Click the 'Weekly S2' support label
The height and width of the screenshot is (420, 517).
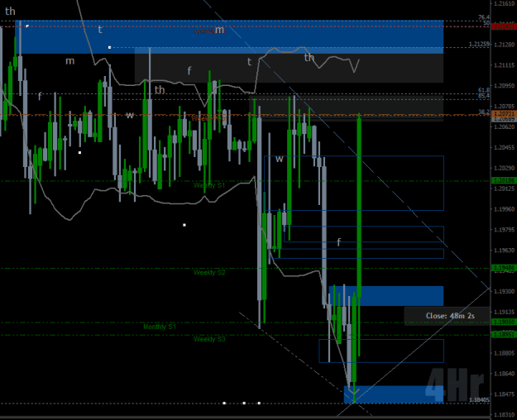coord(209,273)
